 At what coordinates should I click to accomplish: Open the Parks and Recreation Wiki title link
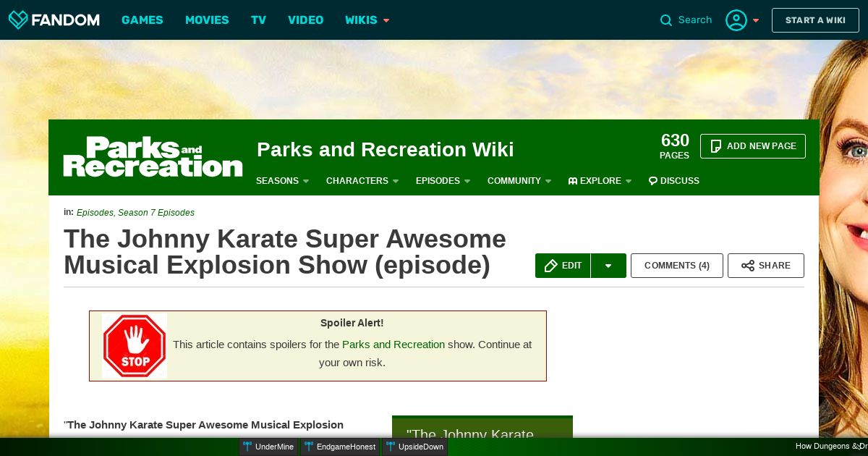pyautogui.click(x=386, y=150)
